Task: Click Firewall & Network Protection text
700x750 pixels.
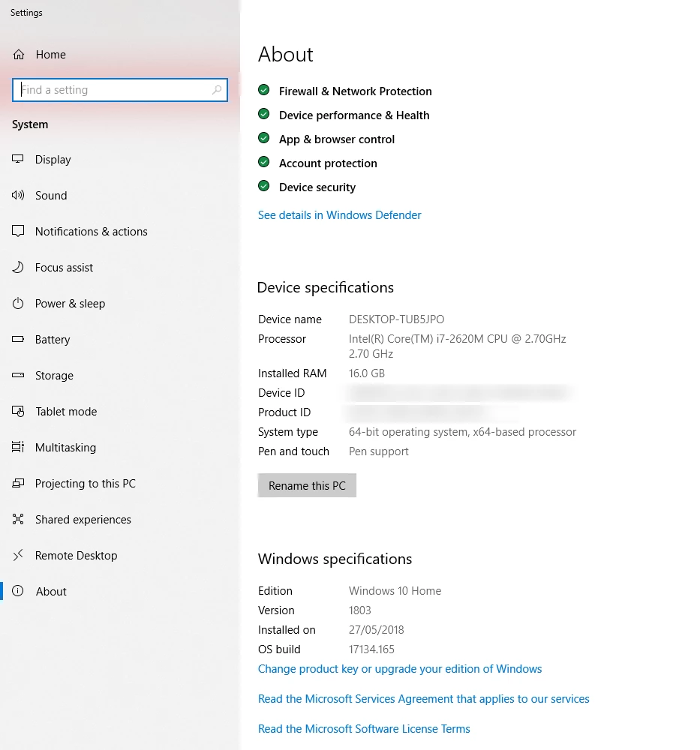Action: pyautogui.click(x=356, y=91)
